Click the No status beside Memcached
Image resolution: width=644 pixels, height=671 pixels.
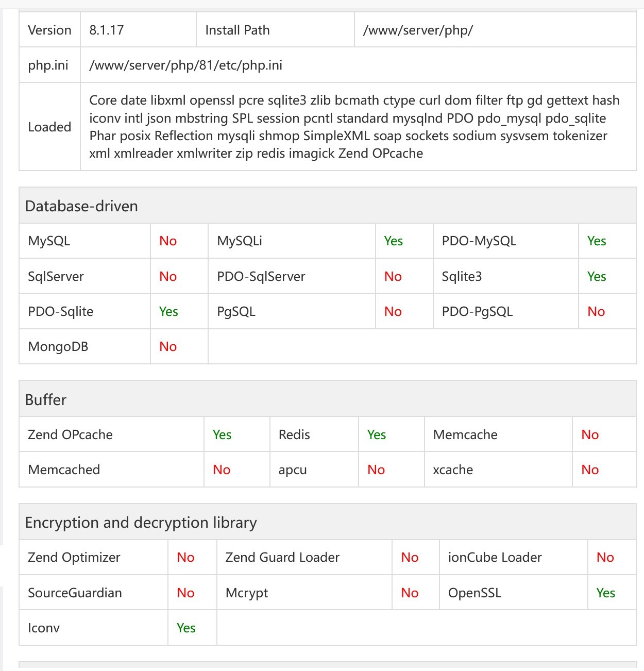tap(222, 470)
